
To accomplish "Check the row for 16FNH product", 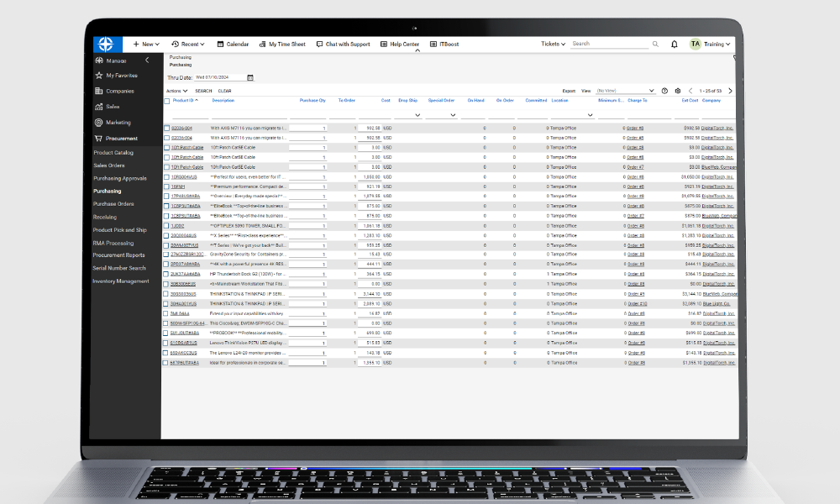I will point(166,186).
